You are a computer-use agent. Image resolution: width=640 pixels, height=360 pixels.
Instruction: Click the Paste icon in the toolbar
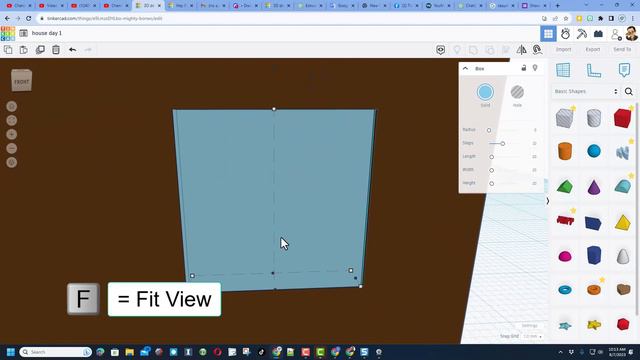coord(24,50)
